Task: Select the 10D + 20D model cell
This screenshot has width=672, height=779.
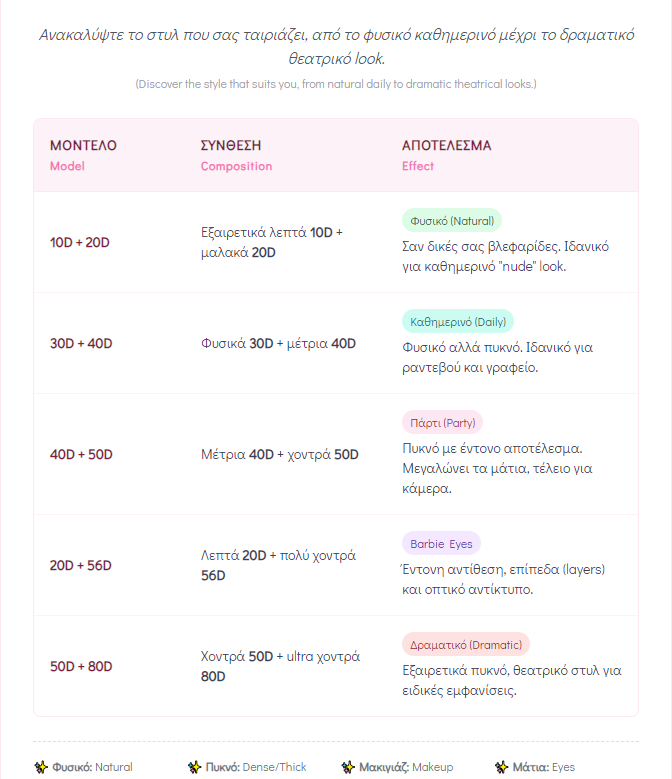Action: tap(80, 242)
